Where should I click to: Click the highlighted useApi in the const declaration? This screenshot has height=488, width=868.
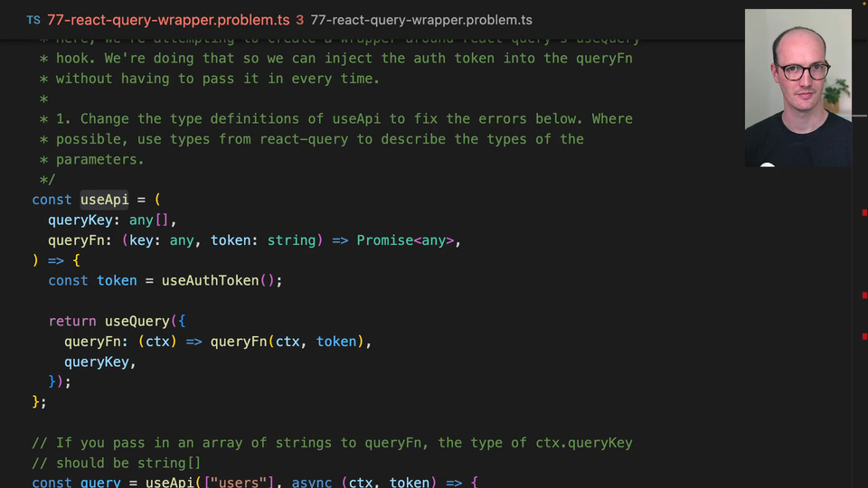pos(104,200)
